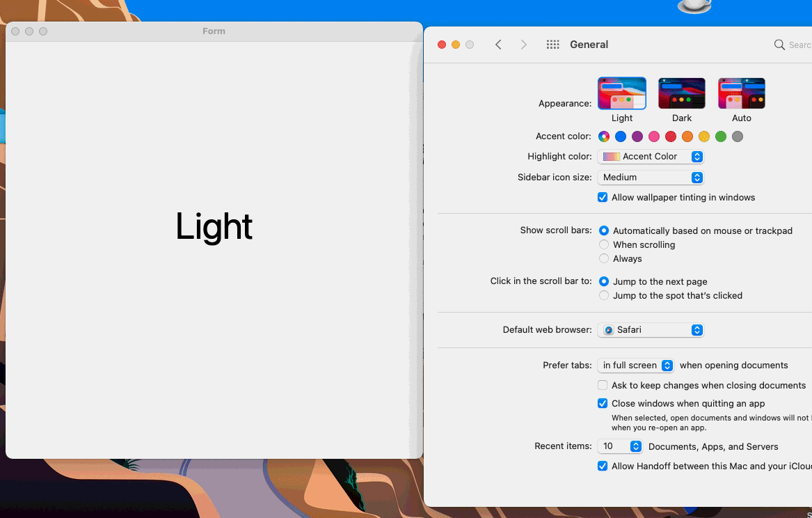Select Always show scroll bars option
Viewport: 812px width, 518px height.
604,258
